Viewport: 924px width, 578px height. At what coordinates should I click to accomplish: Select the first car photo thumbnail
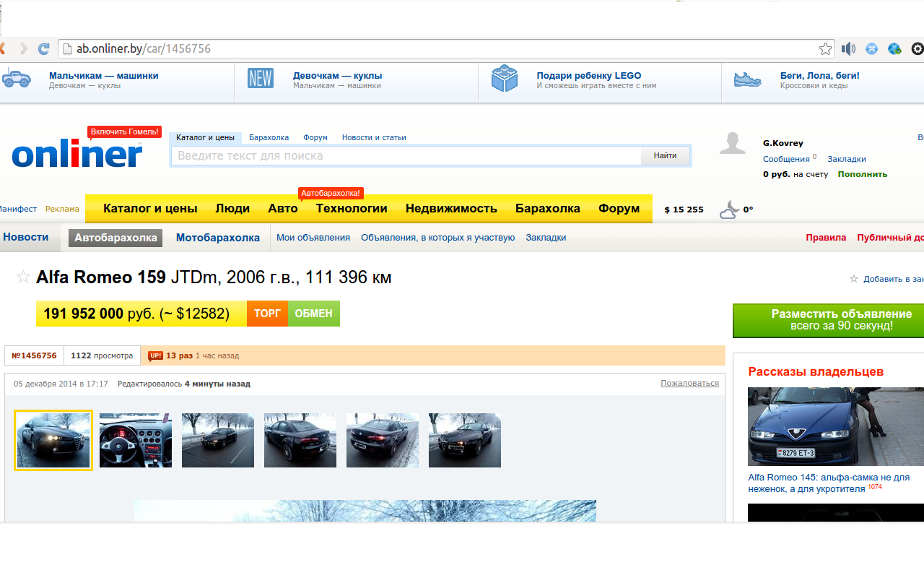pyautogui.click(x=53, y=441)
